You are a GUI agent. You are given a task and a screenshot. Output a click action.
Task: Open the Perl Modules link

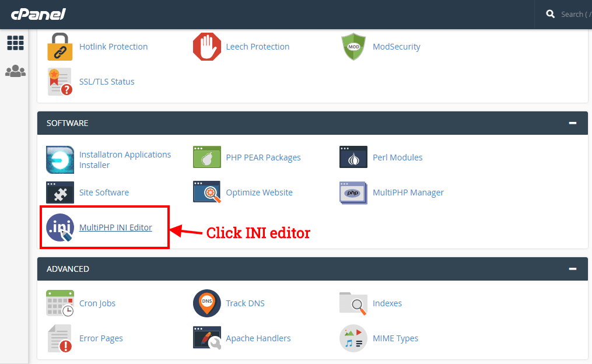tap(398, 157)
